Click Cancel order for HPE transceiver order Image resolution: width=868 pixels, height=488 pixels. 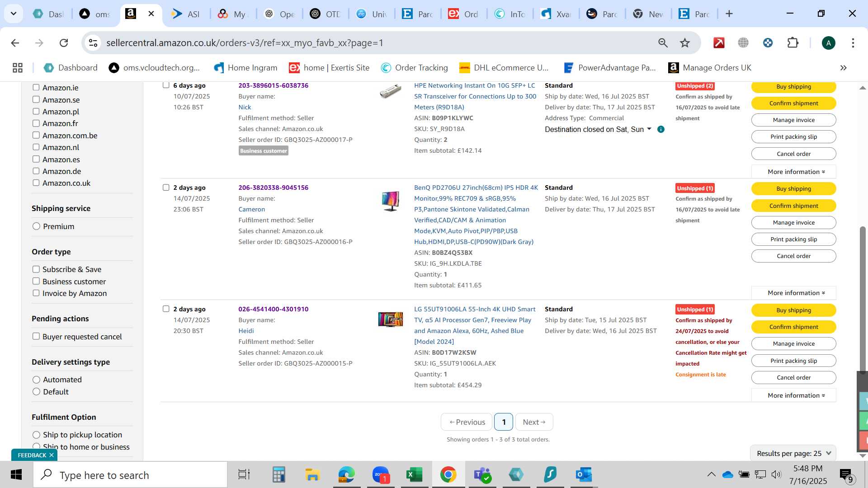(x=794, y=154)
